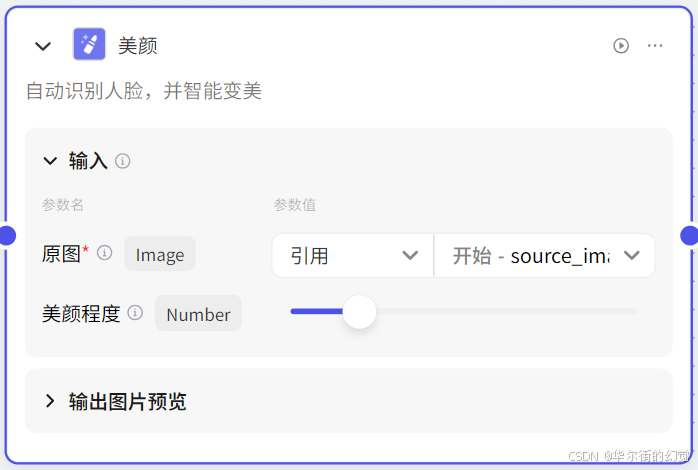Click the left input connection port
Screen dimensions: 698x470
[x=7, y=235]
